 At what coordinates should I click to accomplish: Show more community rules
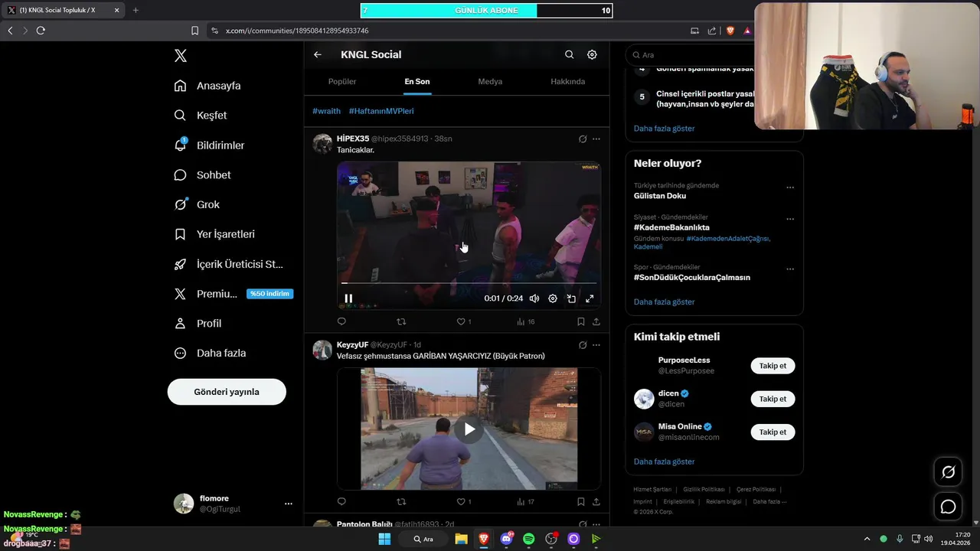[664, 129]
